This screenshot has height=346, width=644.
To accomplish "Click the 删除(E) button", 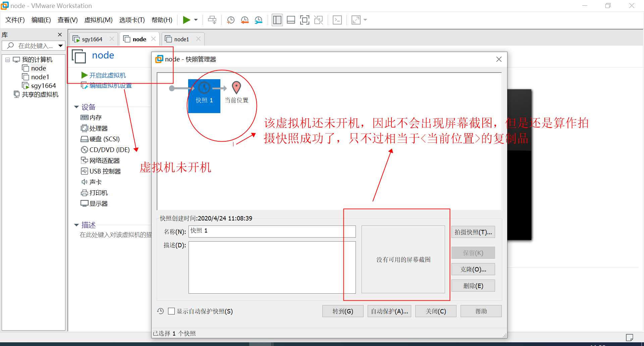I will pos(473,286).
